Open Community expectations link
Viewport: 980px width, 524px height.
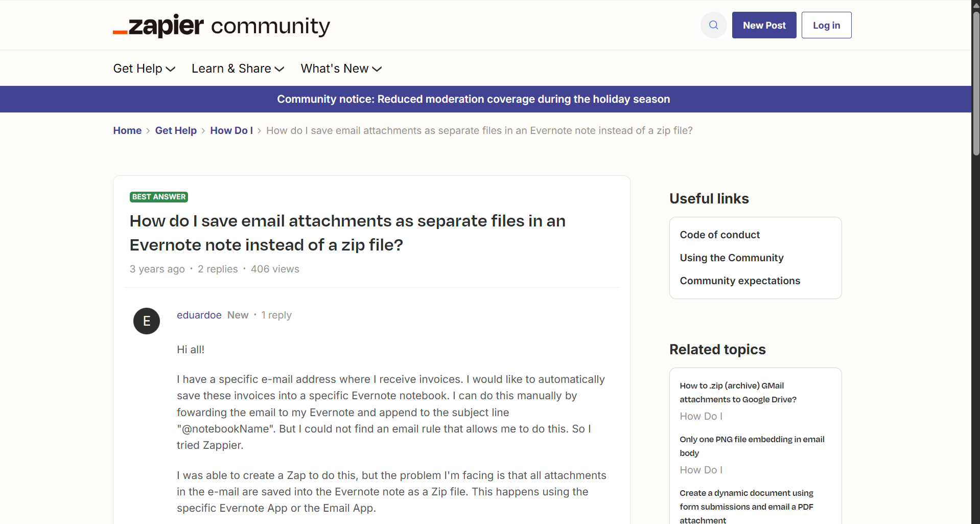pyautogui.click(x=739, y=281)
